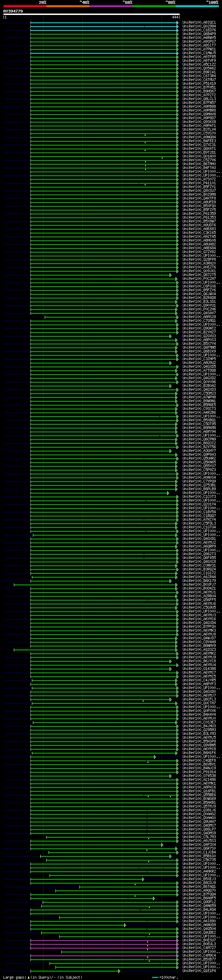Screen dimensions: 222x980
Task: Select hit label UniRef100_B6K179
Action: click(x=199, y=581)
